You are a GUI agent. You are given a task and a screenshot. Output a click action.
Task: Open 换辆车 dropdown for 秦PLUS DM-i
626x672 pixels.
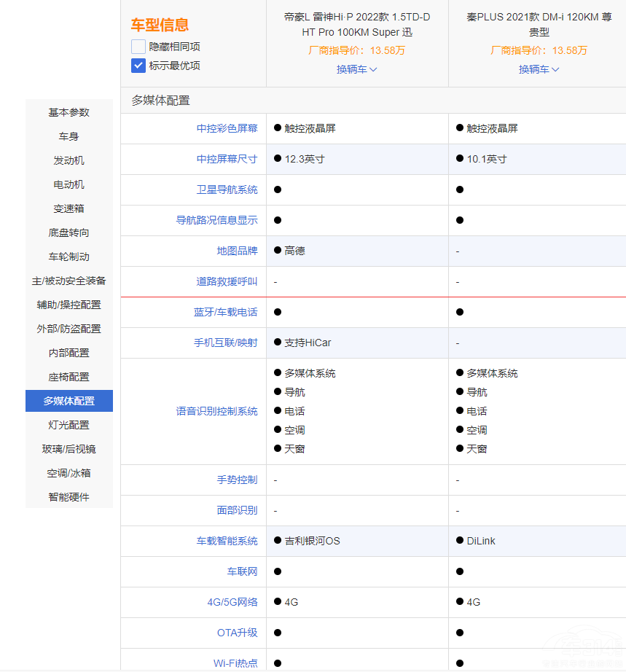tap(539, 69)
